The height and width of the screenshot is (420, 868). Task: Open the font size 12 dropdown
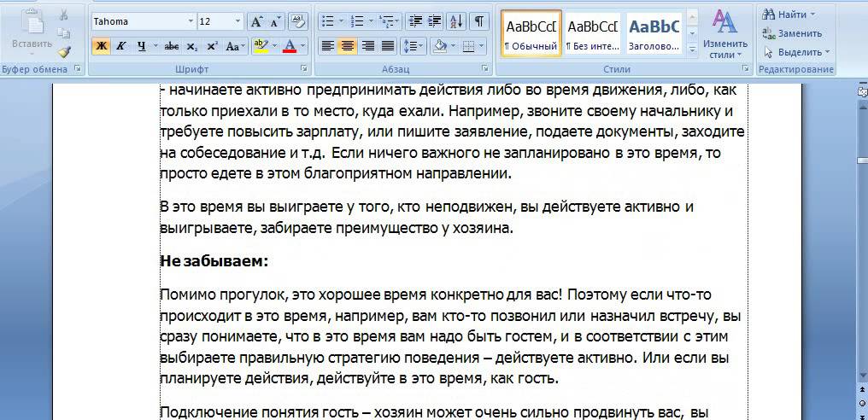(x=238, y=21)
